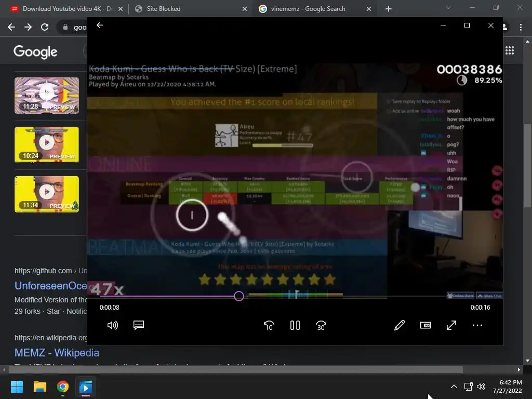The height and width of the screenshot is (399, 532).
Task: Open the Chrome tab search dropdown
Action: pyautogui.click(x=448, y=7)
